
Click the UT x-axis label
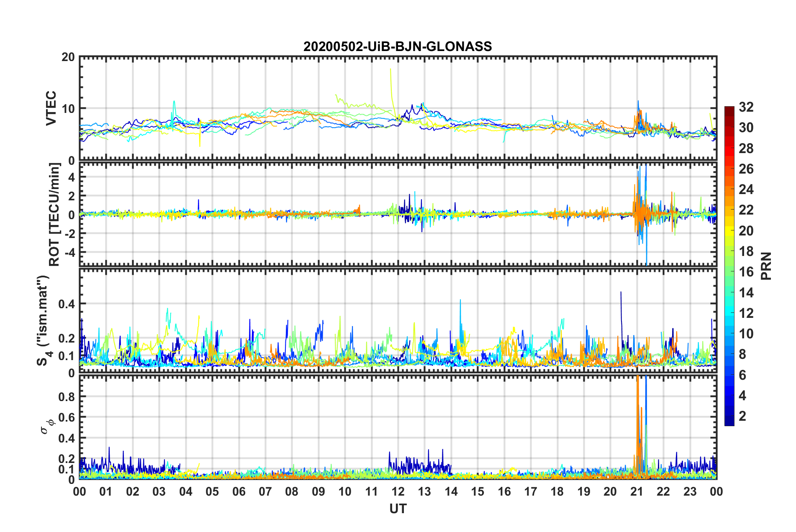pos(398,509)
